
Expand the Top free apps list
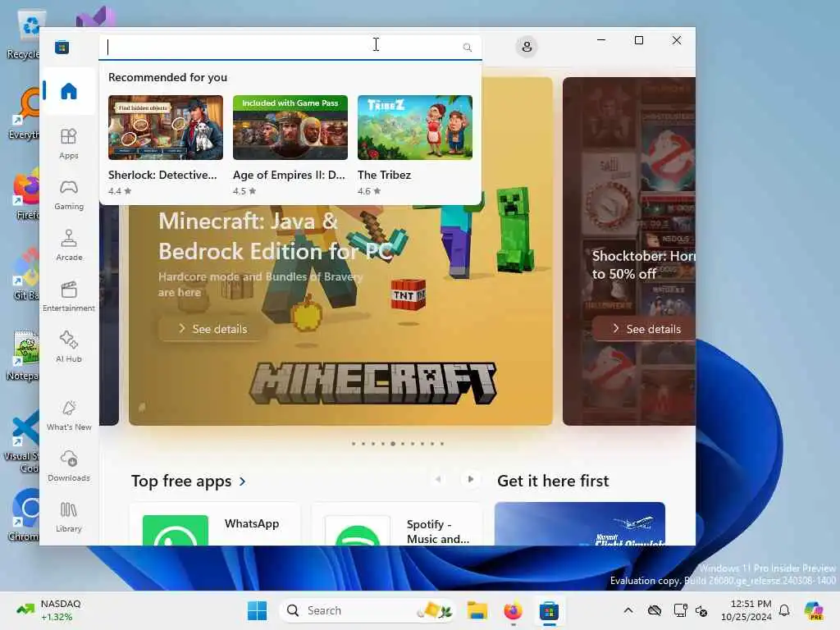189,481
